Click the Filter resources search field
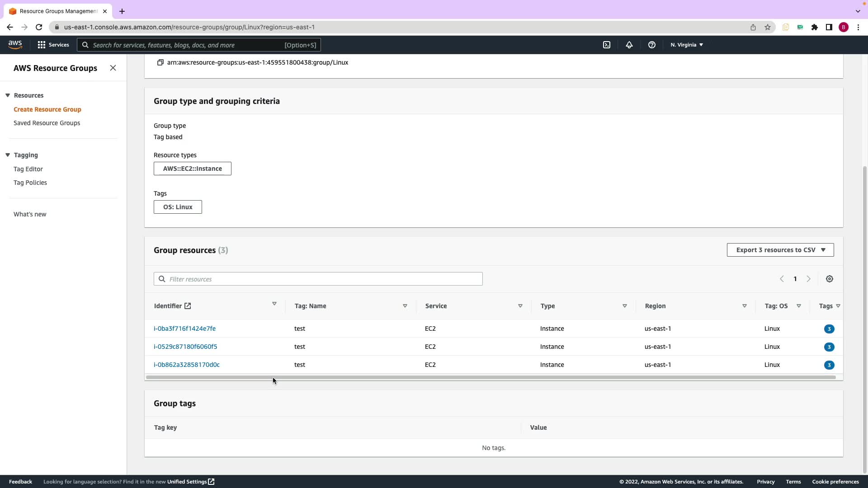The height and width of the screenshot is (488, 868). (x=318, y=279)
